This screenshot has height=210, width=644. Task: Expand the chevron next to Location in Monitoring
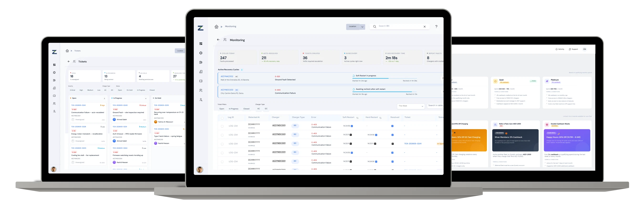pos(362,27)
